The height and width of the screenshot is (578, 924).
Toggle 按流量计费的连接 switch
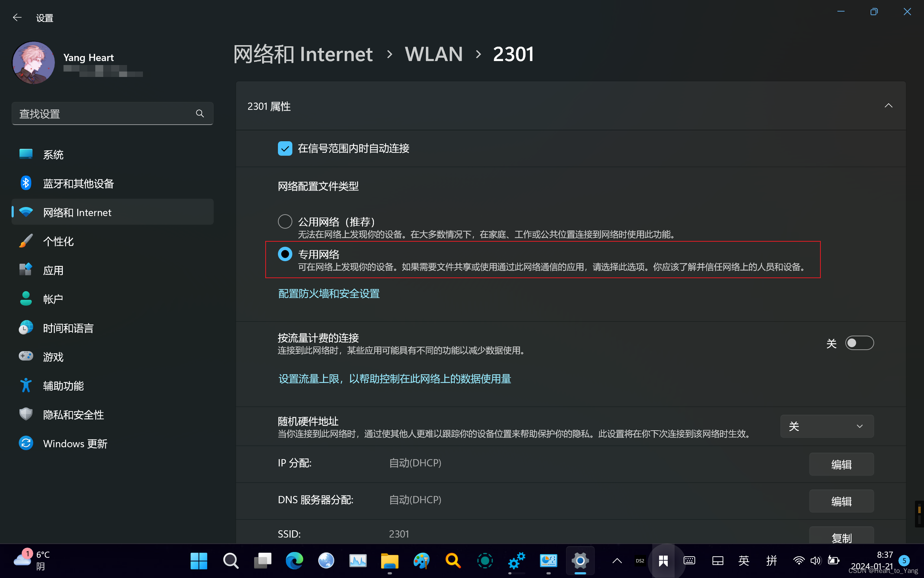pyautogui.click(x=859, y=343)
